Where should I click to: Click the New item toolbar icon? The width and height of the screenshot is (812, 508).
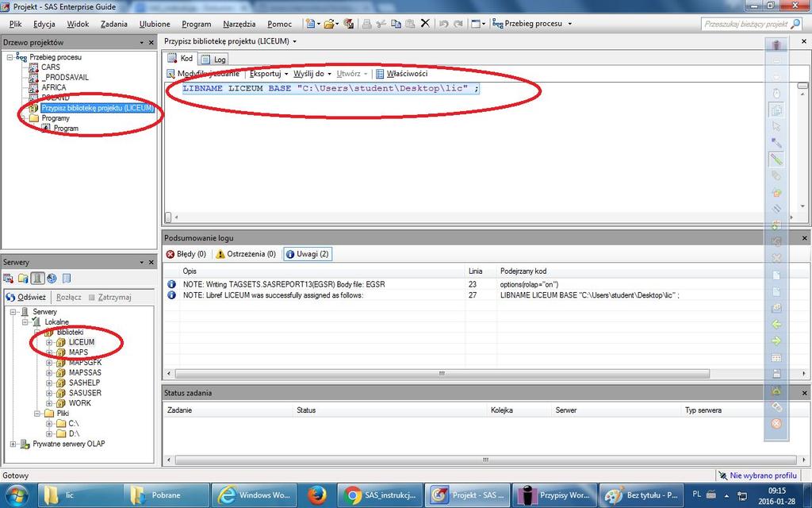tap(310, 23)
